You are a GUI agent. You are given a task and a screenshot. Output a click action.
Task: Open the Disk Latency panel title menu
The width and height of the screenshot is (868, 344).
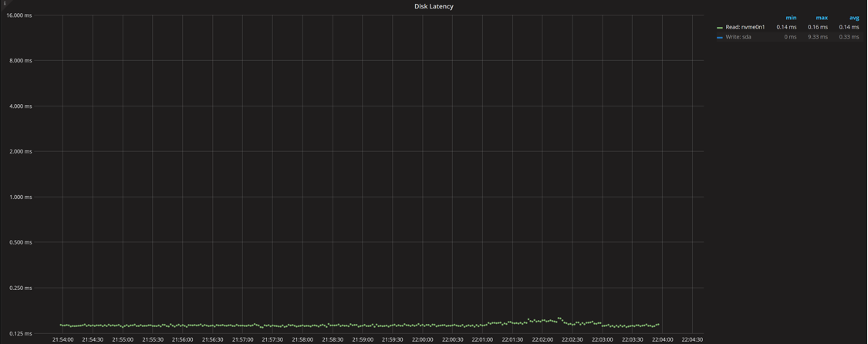coord(434,6)
